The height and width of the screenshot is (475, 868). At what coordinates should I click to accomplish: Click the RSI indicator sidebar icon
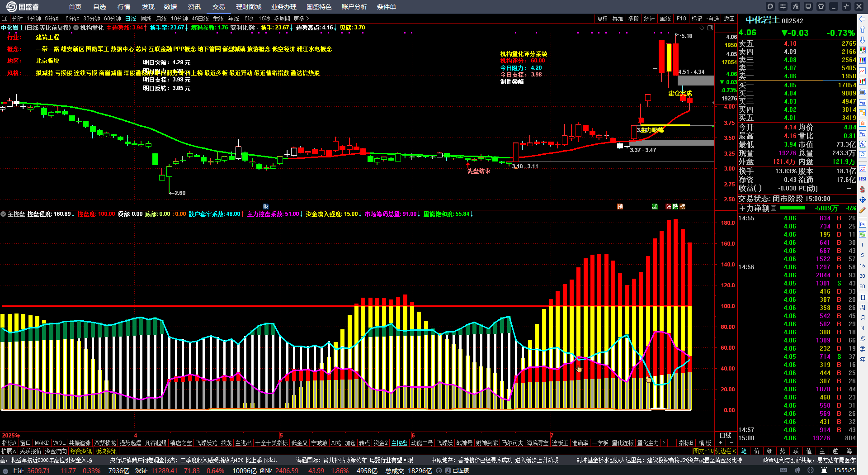point(863,179)
